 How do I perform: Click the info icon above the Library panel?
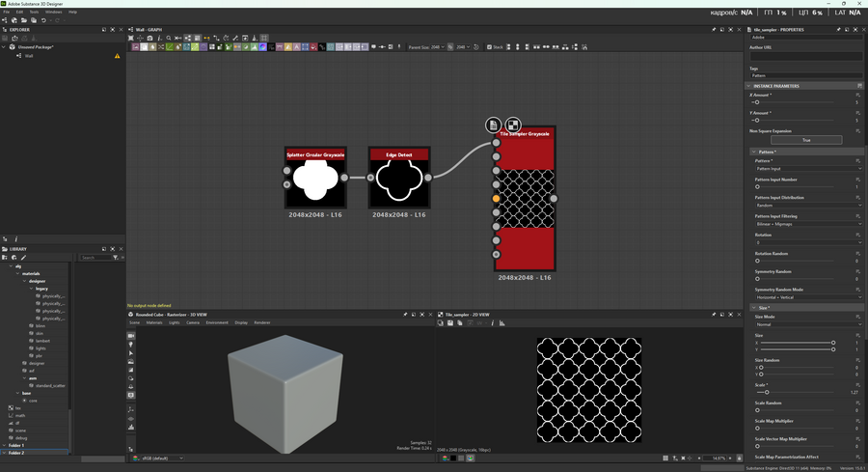(16, 238)
